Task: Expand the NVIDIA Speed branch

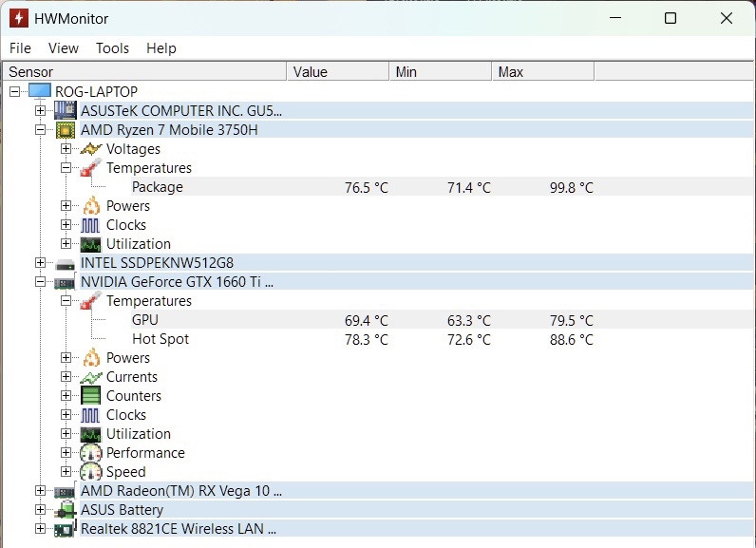Action: 66,471
